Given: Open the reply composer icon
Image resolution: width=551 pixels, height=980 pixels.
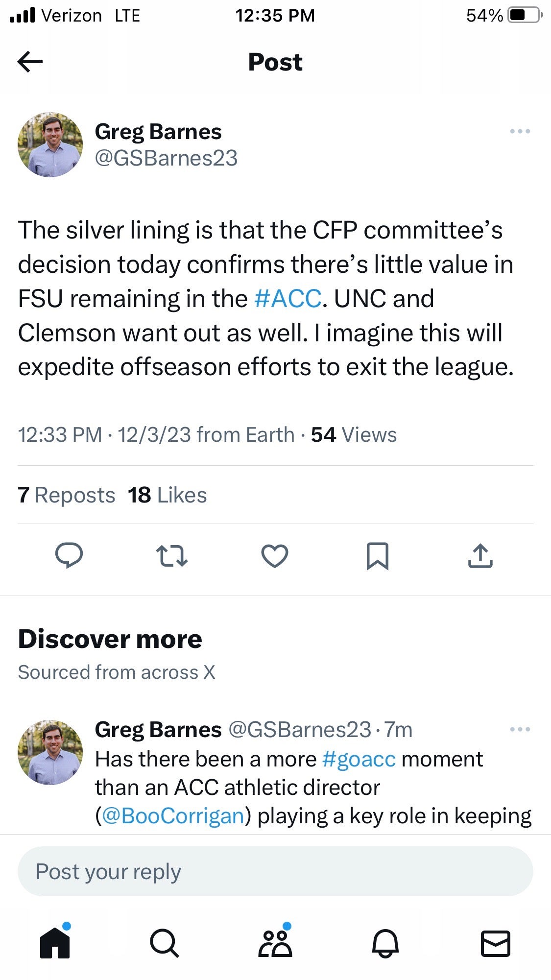Looking at the screenshot, I should pyautogui.click(x=70, y=555).
